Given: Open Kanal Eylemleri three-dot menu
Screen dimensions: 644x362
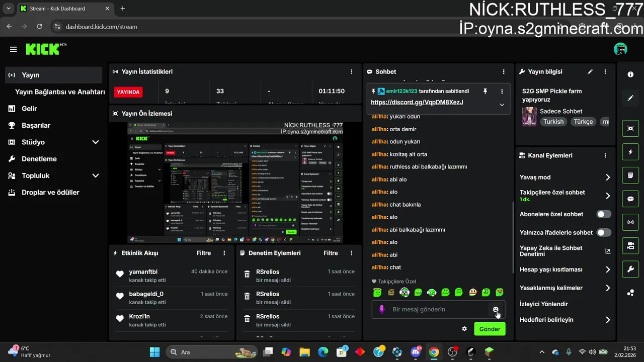Looking at the screenshot, I should tap(605, 156).
